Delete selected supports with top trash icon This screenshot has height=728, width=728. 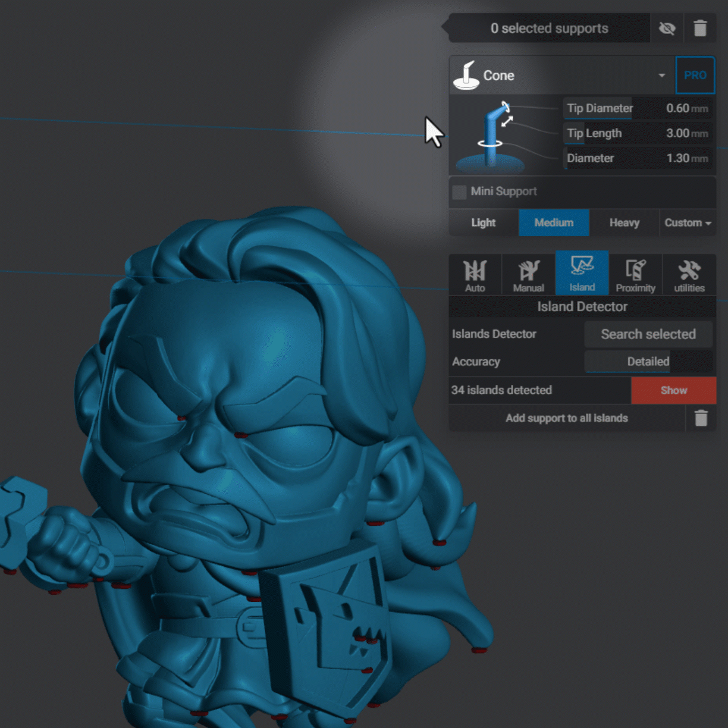pos(700,29)
